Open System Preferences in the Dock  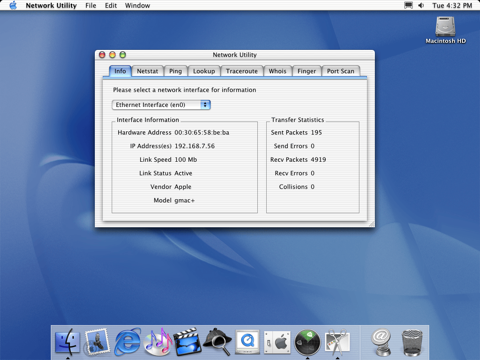[277, 342]
